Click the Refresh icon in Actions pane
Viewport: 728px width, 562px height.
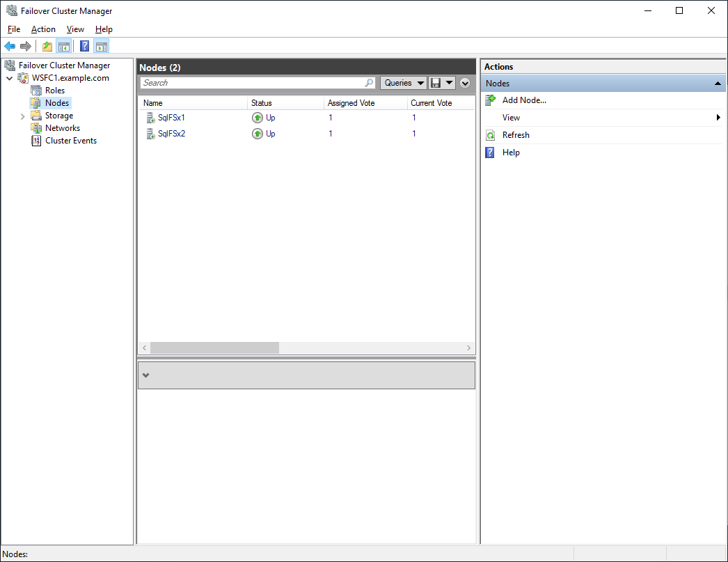click(x=490, y=135)
